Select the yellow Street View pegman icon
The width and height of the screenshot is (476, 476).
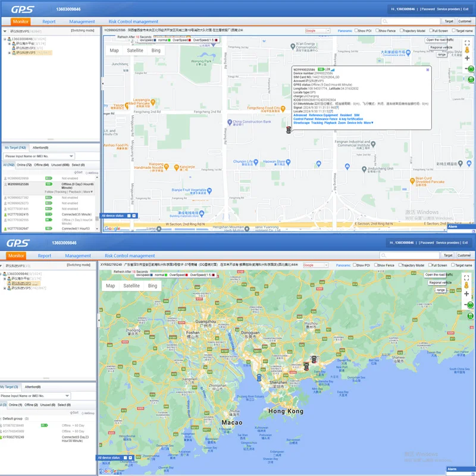[468, 50]
